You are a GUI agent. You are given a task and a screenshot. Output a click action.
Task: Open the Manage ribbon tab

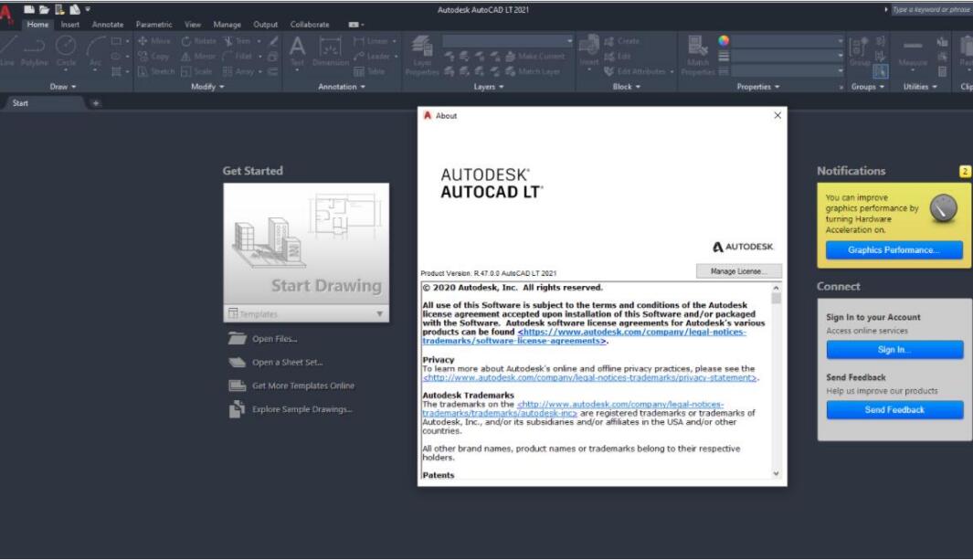[227, 24]
